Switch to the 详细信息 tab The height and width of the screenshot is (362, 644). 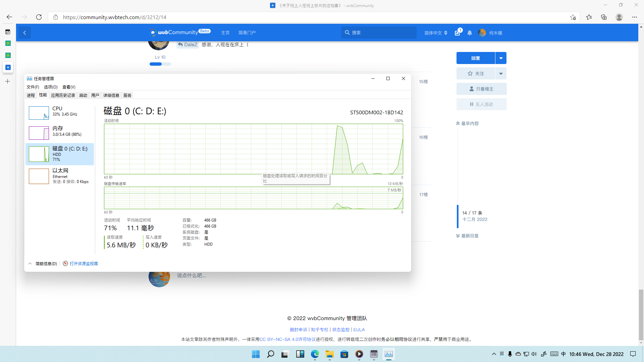(x=111, y=95)
